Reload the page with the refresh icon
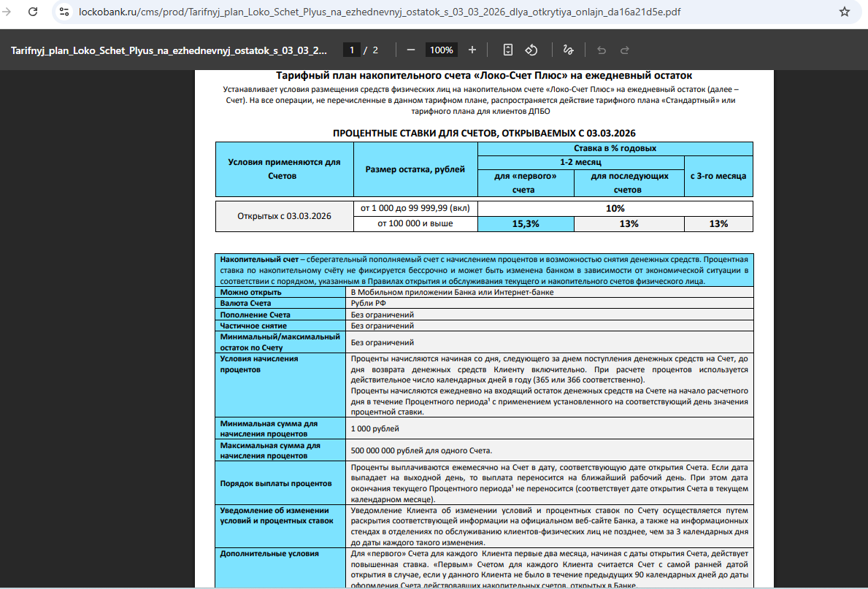The height and width of the screenshot is (589, 868). click(34, 12)
